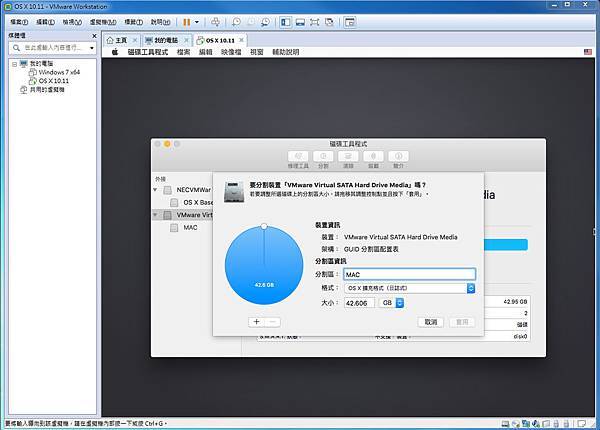
Task: Toggle the thumbnail bar toolbar icon
Action: [300, 22]
